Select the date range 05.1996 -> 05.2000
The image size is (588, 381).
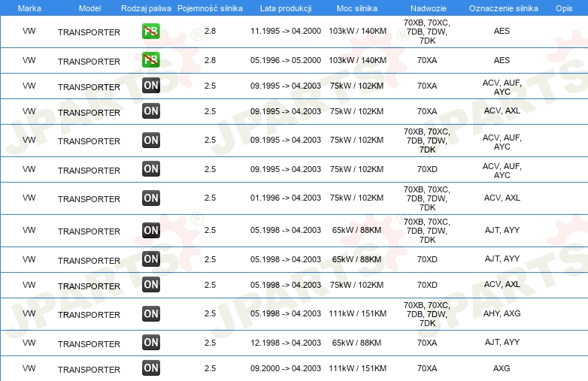pos(286,60)
